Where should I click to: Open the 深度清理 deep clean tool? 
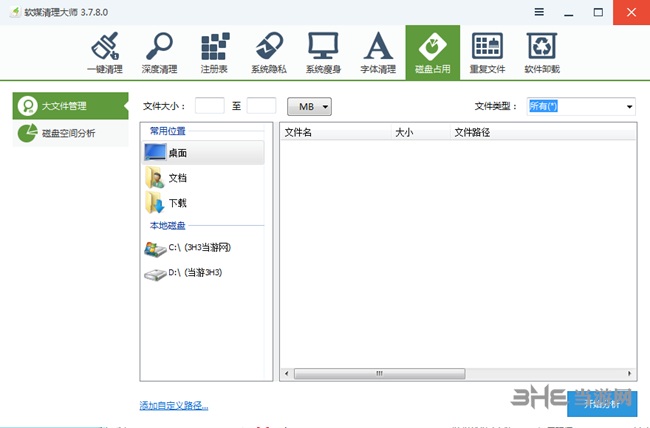[159, 53]
